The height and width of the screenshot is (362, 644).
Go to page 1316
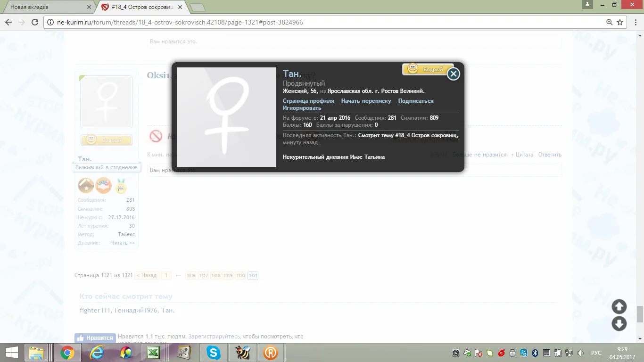click(191, 275)
